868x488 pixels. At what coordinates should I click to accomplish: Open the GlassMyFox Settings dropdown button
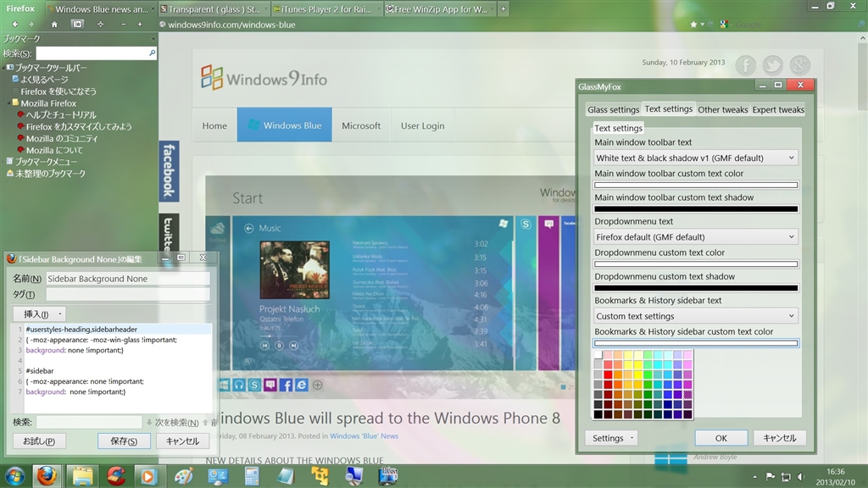tap(612, 438)
